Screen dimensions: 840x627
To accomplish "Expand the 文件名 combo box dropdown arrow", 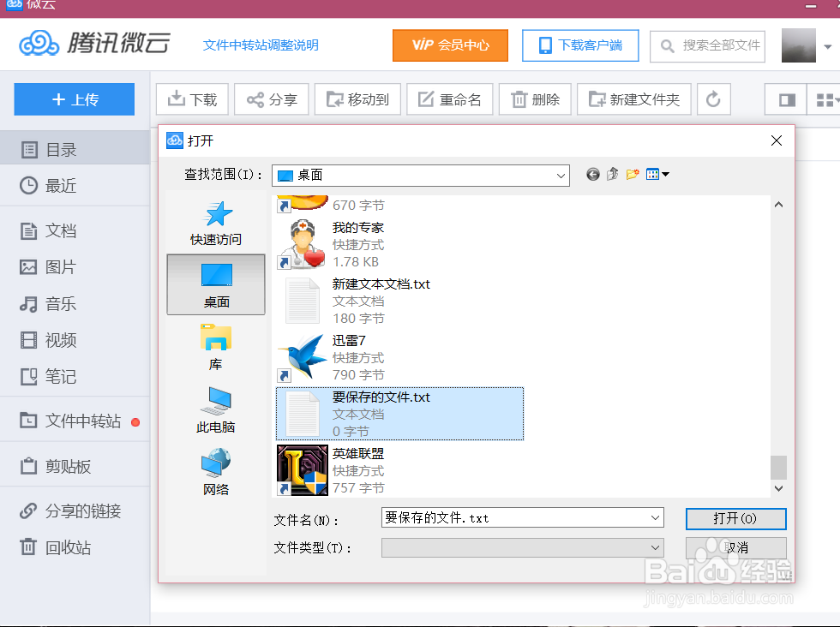I will pos(655,517).
